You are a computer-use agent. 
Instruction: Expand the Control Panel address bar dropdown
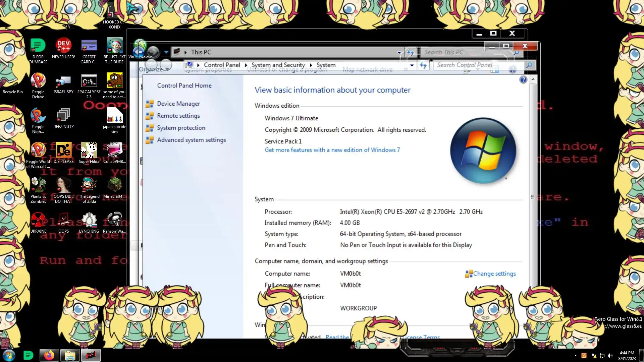point(412,65)
